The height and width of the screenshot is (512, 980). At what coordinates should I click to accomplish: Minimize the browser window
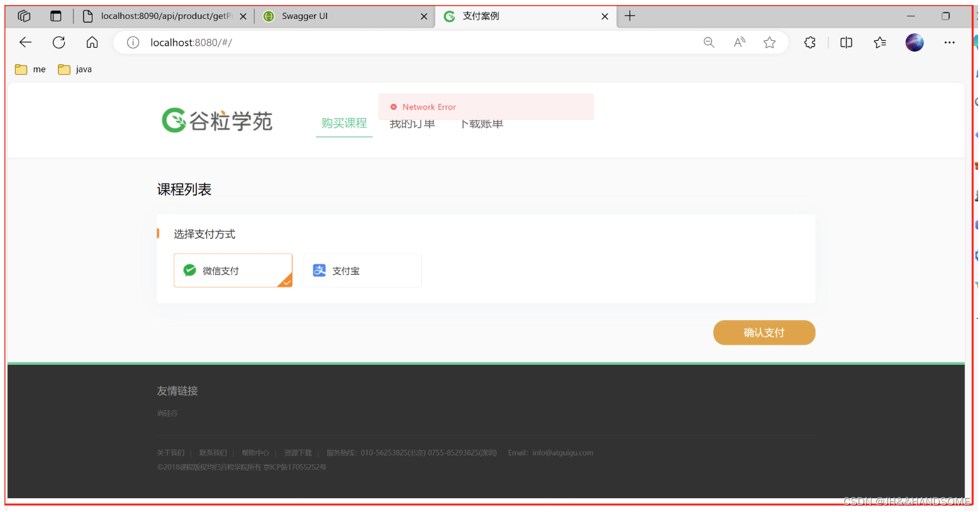tap(911, 16)
